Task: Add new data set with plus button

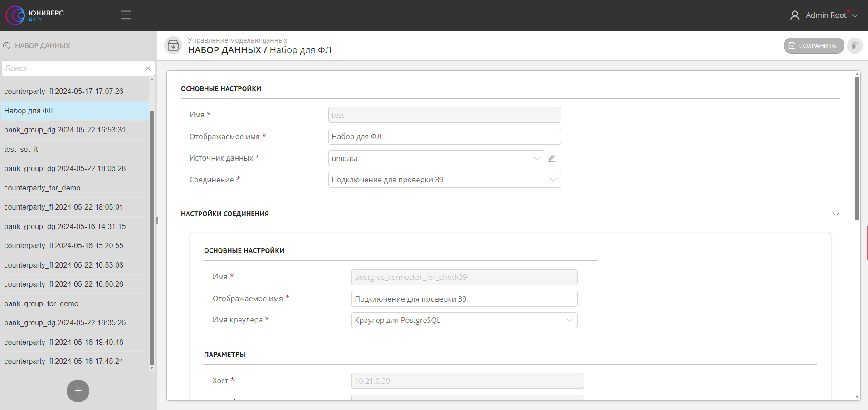Action: click(x=78, y=390)
